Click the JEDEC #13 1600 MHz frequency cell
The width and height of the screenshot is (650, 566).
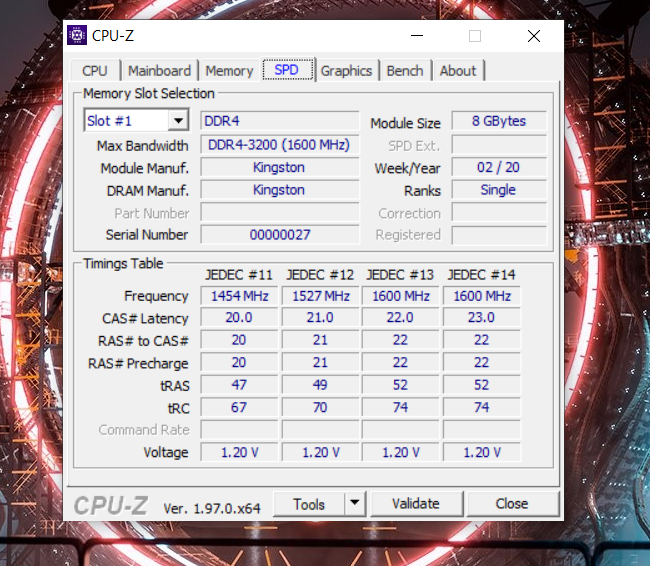pyautogui.click(x=400, y=296)
